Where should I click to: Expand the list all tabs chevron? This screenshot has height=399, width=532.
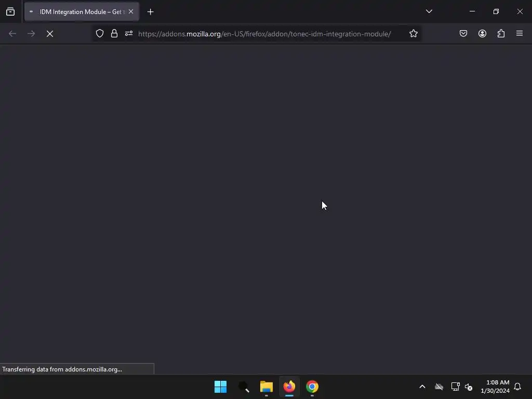coord(429,11)
